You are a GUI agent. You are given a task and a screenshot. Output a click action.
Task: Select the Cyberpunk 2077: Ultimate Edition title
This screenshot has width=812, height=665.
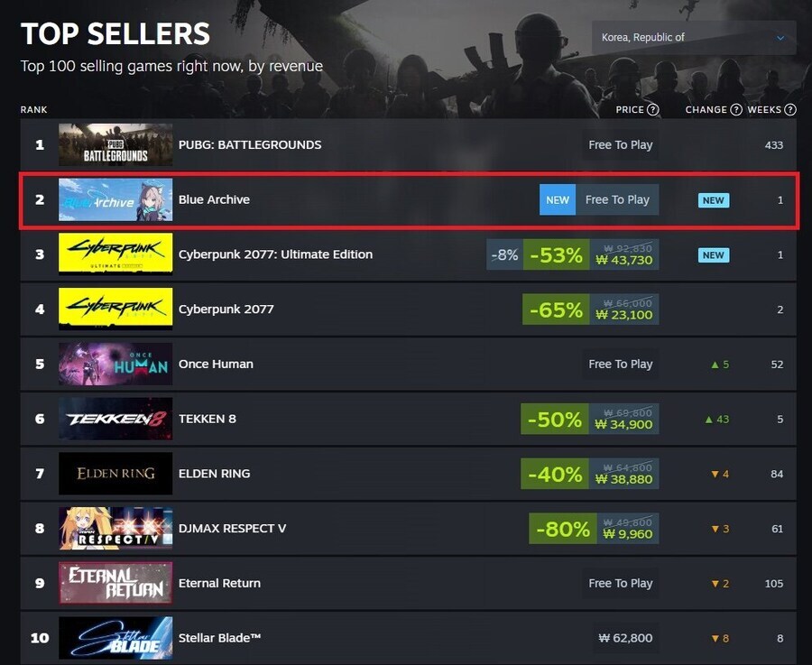275,254
